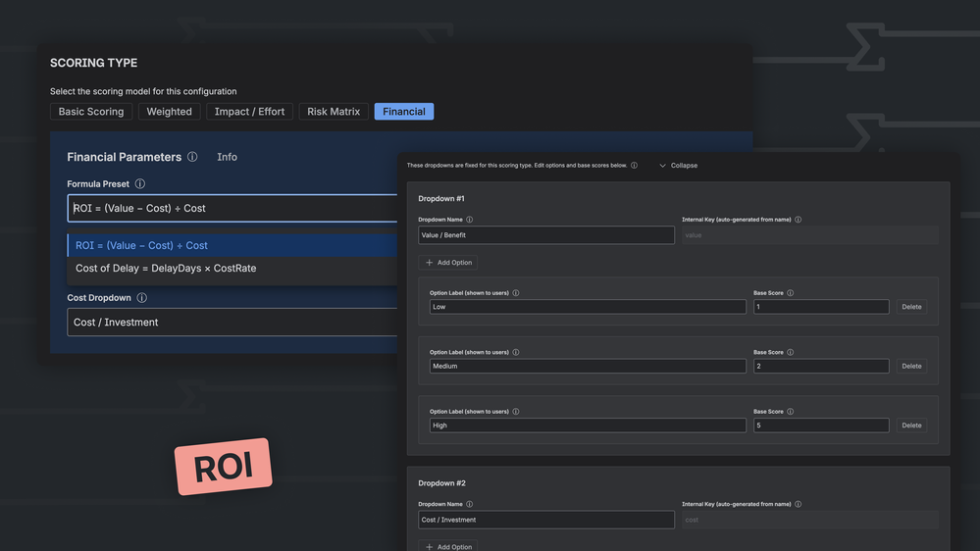Click info icon beside Medium Option Label
The height and width of the screenshot is (551, 980).
click(516, 352)
